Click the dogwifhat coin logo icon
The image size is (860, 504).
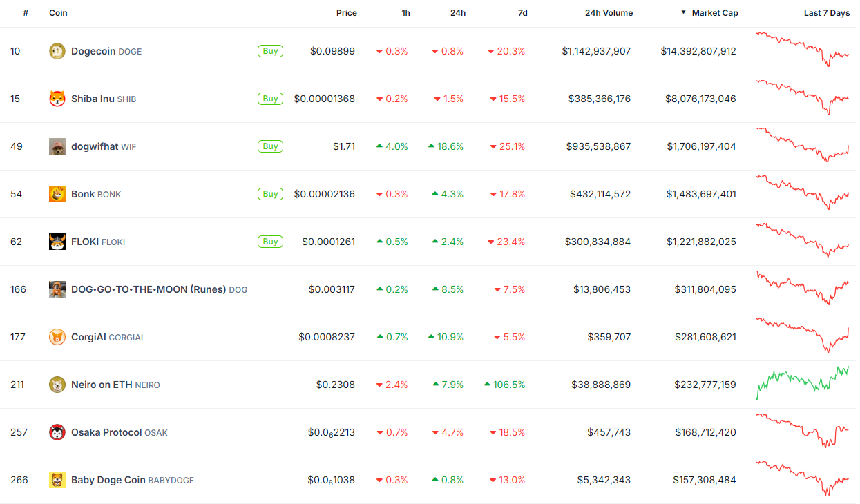coord(57,146)
